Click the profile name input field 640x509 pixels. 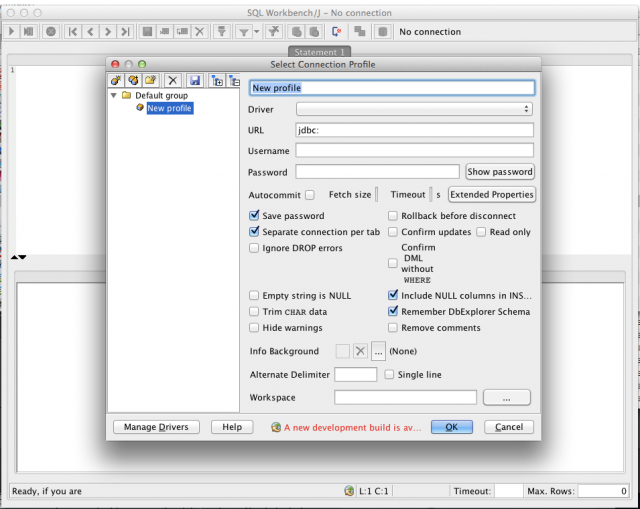click(392, 88)
